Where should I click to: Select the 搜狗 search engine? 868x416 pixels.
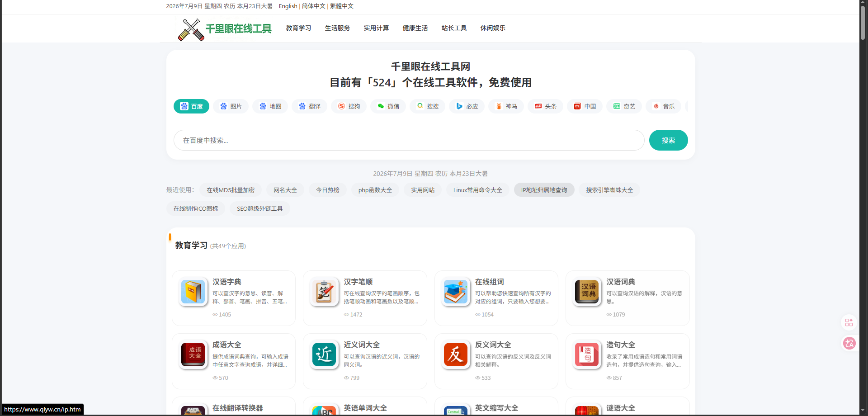click(349, 106)
